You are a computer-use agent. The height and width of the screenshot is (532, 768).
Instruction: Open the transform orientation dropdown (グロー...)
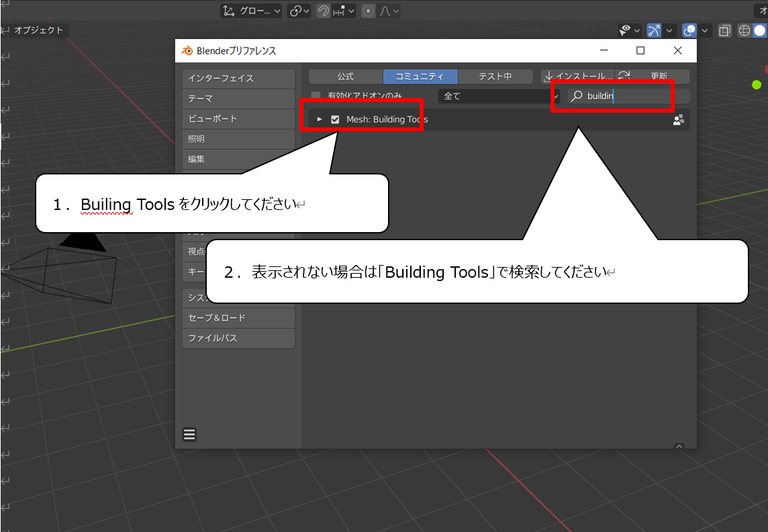(x=251, y=11)
